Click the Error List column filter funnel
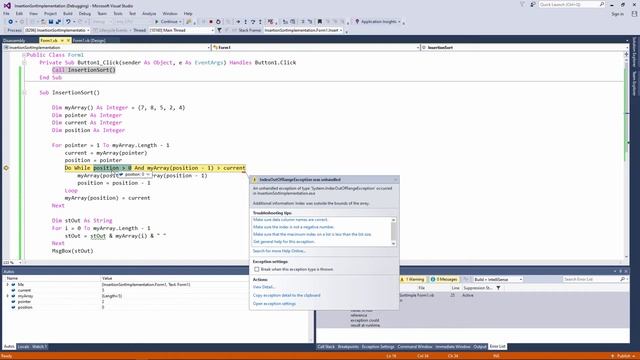 pos(498,288)
